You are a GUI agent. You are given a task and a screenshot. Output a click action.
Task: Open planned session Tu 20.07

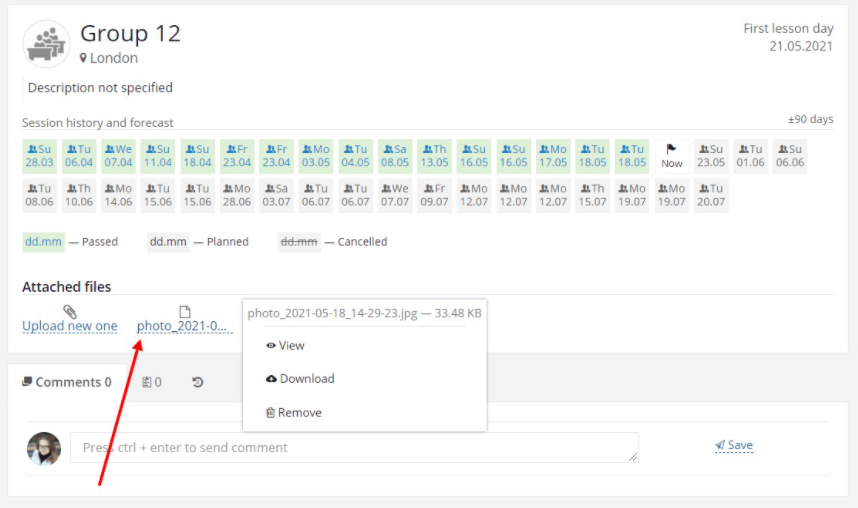pyautogui.click(x=711, y=195)
